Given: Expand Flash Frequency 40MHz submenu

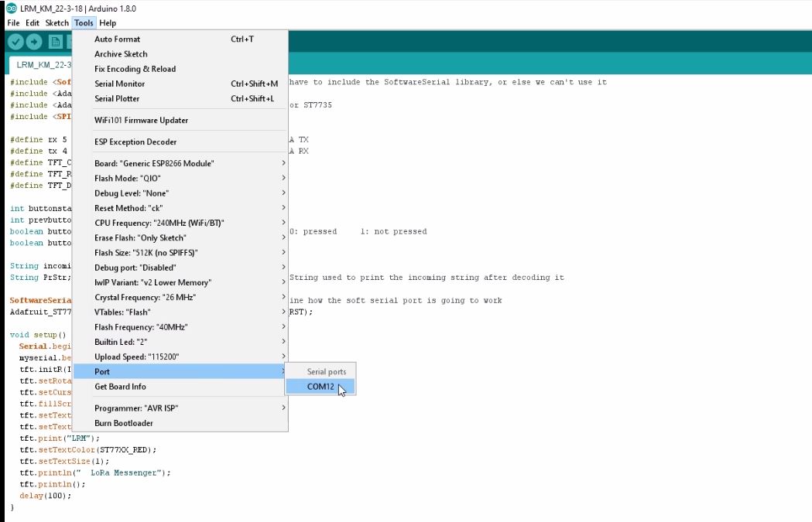Looking at the screenshot, I should click(180, 327).
